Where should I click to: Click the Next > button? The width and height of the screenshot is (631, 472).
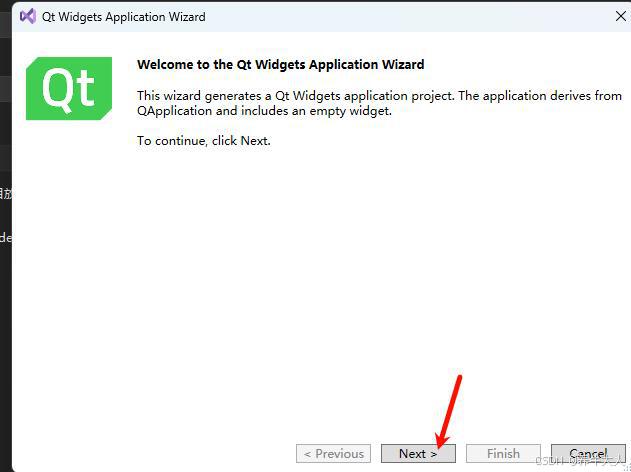[x=418, y=453]
